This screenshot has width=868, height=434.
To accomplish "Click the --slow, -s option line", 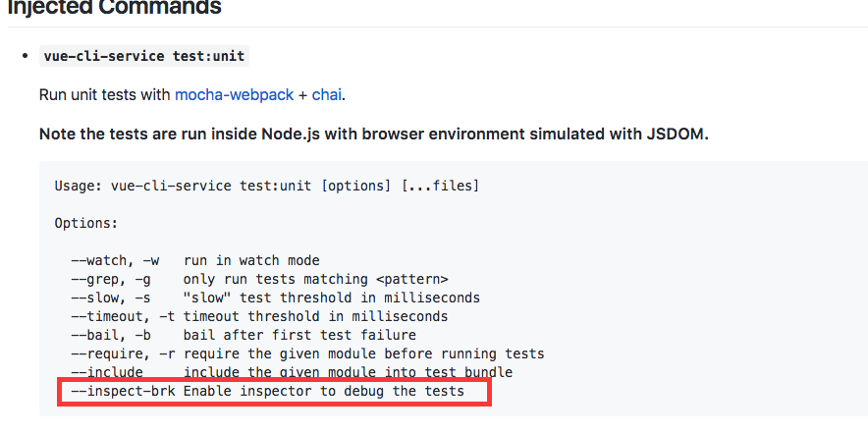I will (276, 298).
